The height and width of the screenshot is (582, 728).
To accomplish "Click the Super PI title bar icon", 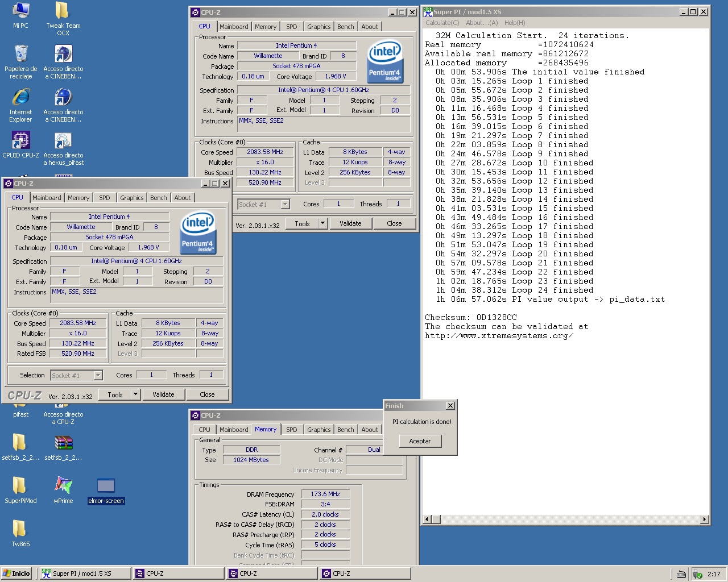I will click(428, 11).
